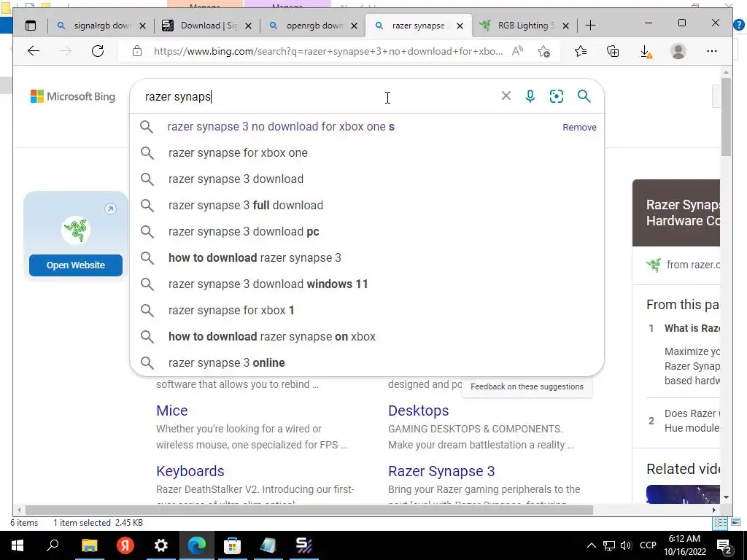The width and height of the screenshot is (747, 560).
Task: Click inside the Bing search box
Action: 320,96
